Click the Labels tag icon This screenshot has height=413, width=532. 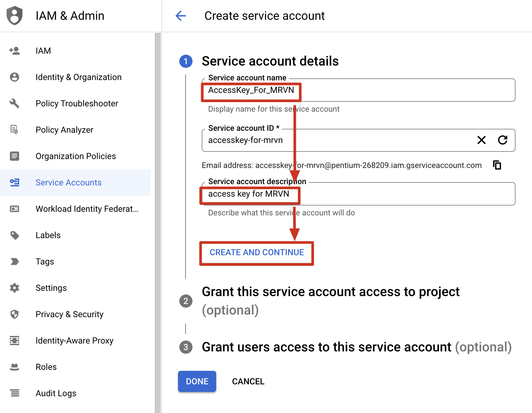click(x=15, y=235)
